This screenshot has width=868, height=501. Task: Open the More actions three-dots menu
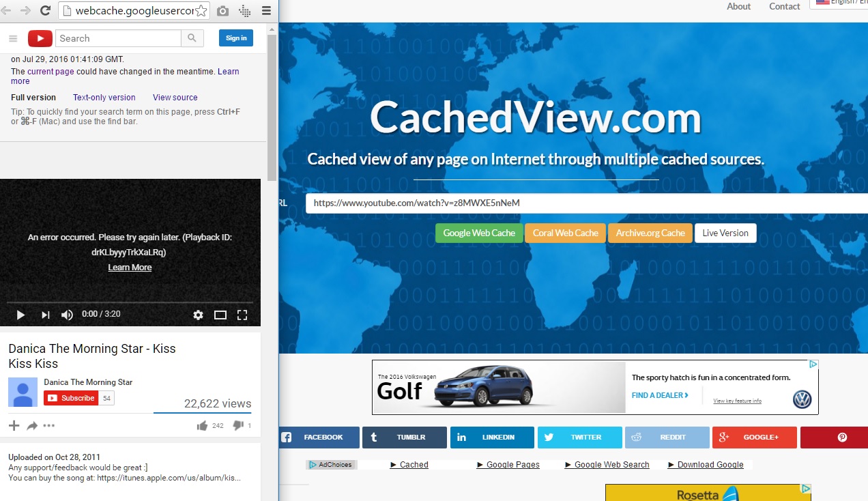click(x=49, y=425)
